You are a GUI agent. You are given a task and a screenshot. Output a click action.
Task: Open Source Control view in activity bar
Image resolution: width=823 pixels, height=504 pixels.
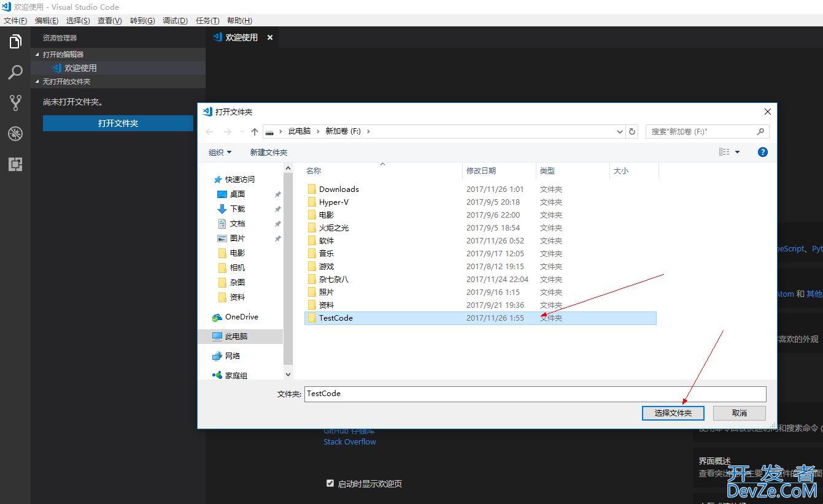[15, 102]
